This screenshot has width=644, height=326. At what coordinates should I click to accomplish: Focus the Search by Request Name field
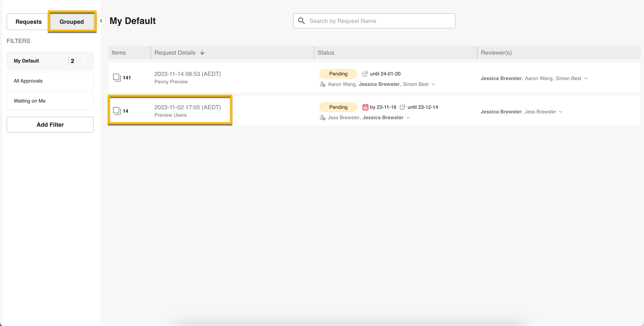374,21
